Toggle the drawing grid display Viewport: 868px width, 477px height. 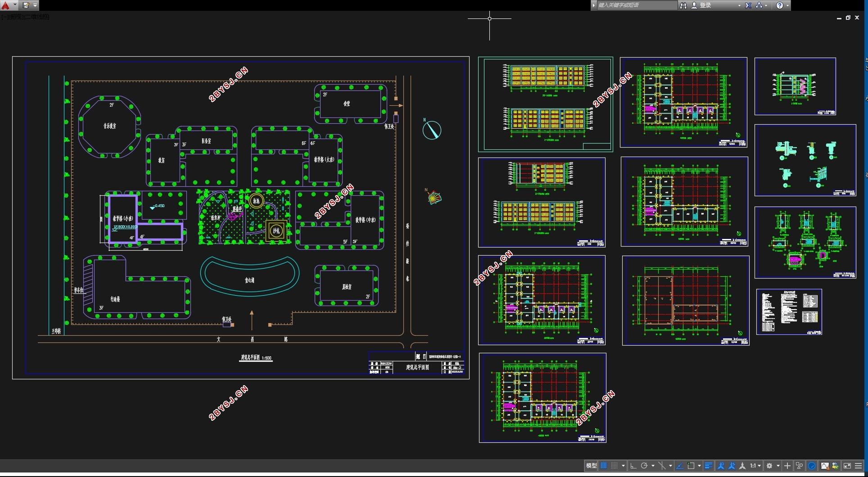click(x=604, y=466)
